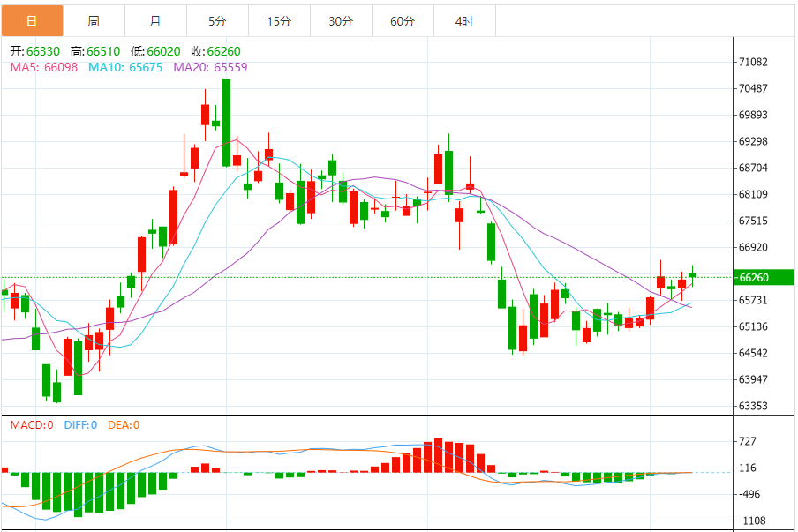Click the -1108 MACD axis label

point(752,521)
